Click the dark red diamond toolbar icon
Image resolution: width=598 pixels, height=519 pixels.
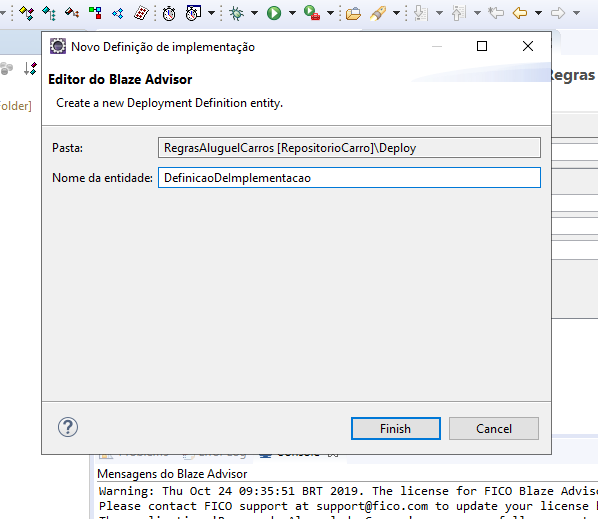(72, 13)
